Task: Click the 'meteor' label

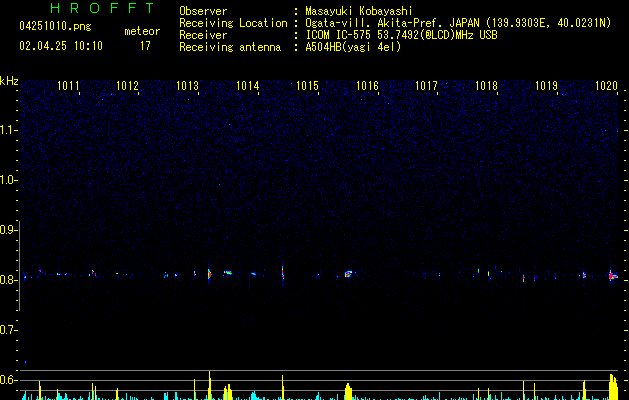Action: coord(142,31)
